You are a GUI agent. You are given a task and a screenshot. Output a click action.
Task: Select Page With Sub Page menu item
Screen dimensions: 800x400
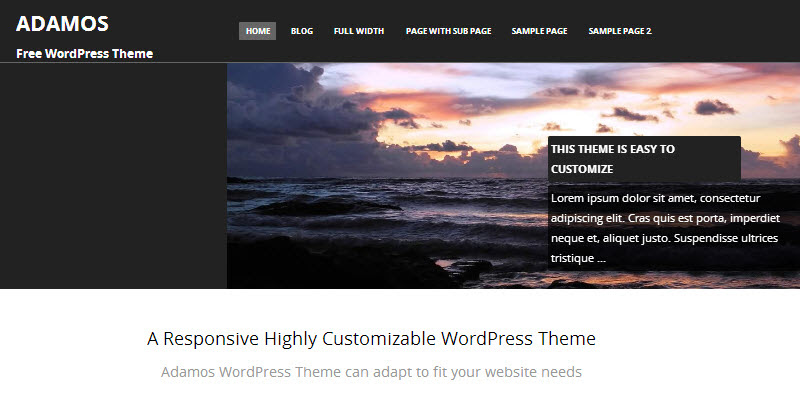coord(448,31)
